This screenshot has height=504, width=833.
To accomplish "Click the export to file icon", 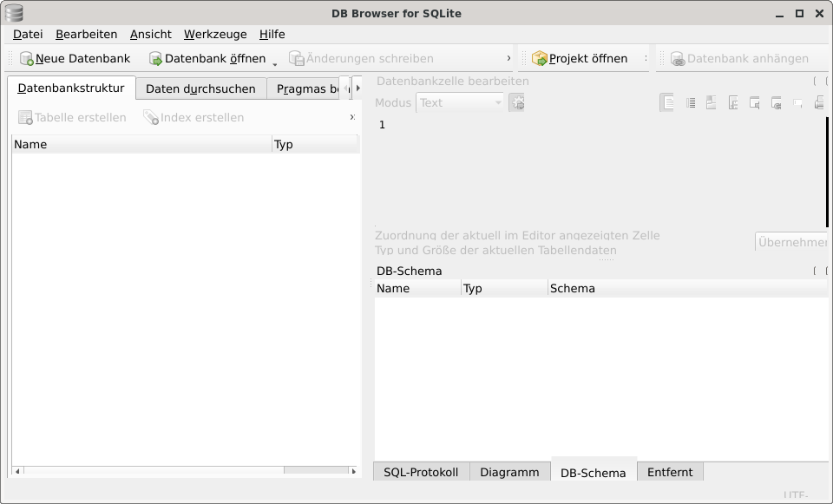I will [x=754, y=102].
